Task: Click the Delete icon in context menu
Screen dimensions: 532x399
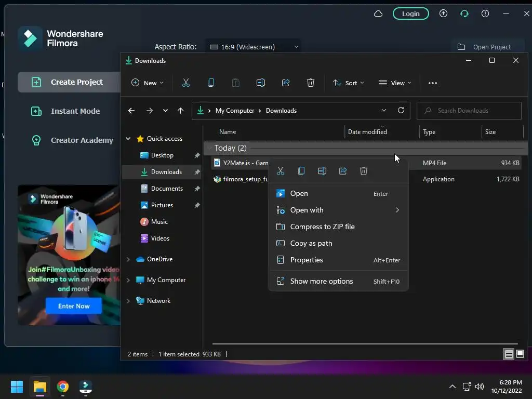Action: click(x=363, y=171)
